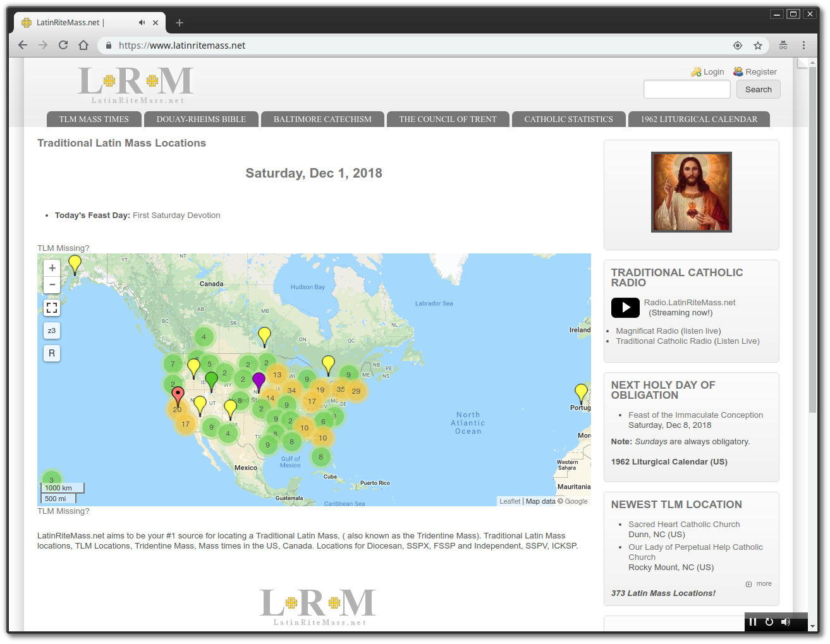
Task: Open the Douay-Rheims Bible tab
Action: point(201,119)
